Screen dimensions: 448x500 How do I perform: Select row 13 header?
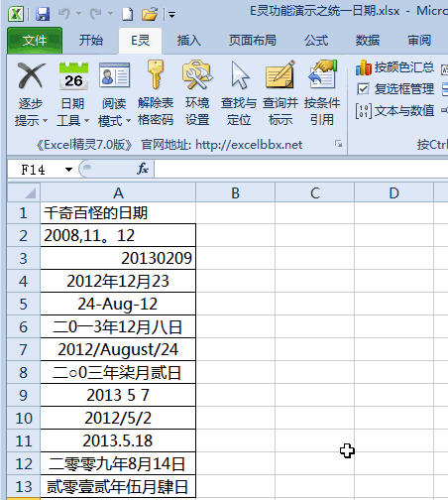(x=24, y=486)
